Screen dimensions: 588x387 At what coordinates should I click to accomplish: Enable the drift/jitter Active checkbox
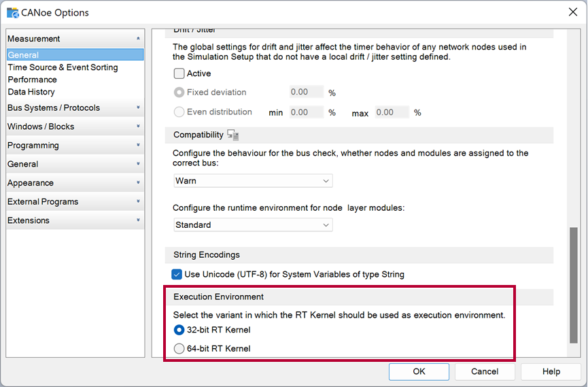pyautogui.click(x=179, y=73)
